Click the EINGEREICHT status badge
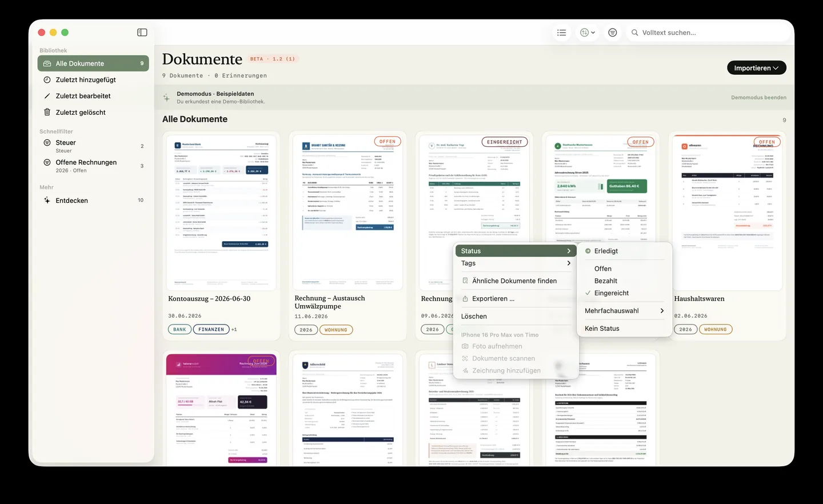This screenshot has width=823, height=504. (505, 142)
